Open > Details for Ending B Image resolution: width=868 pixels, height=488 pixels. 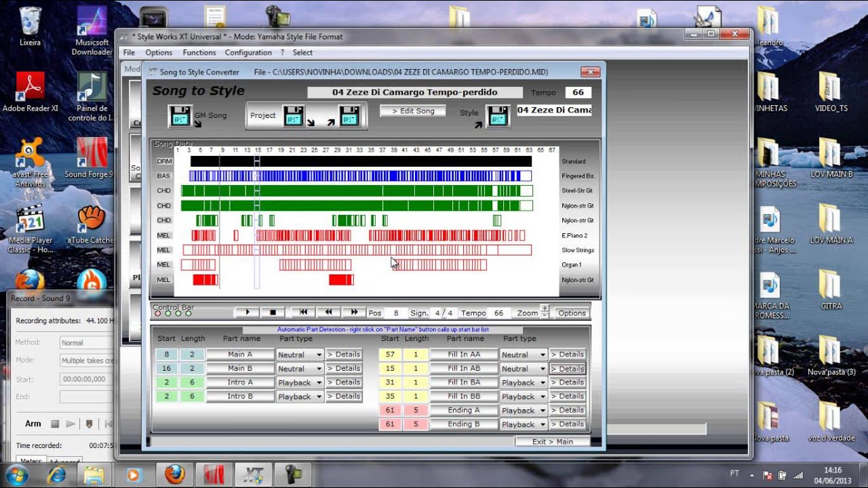tap(568, 424)
